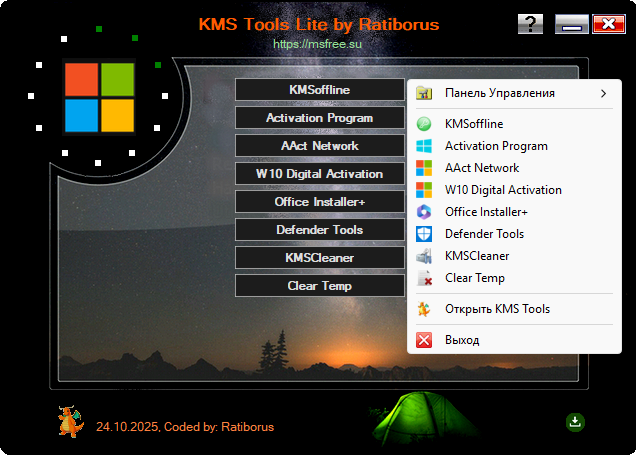Click the orange dragon mascot icon in the footer
Viewport: 636px width, 455px height.
[x=71, y=422]
